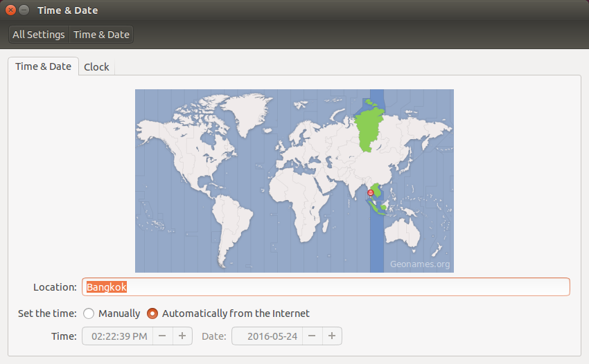Click the time field showing 02:22:39 PM
The width and height of the screenshot is (589, 364).
(118, 336)
